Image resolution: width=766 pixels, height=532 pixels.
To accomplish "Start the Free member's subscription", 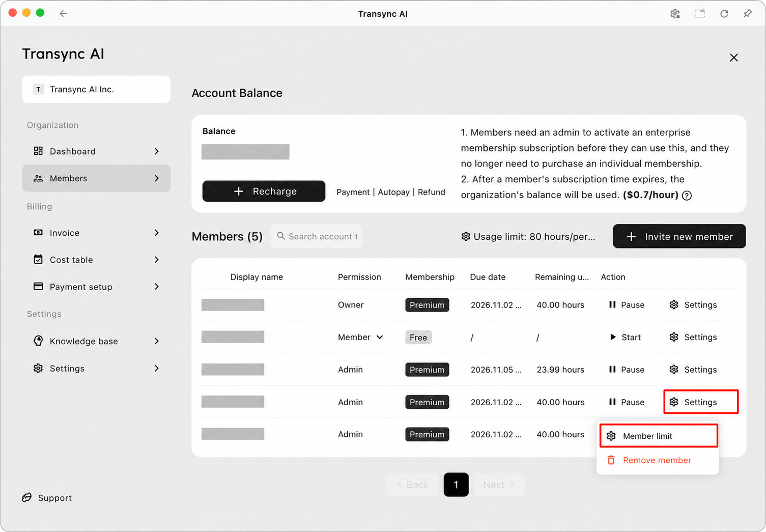I will click(x=625, y=337).
